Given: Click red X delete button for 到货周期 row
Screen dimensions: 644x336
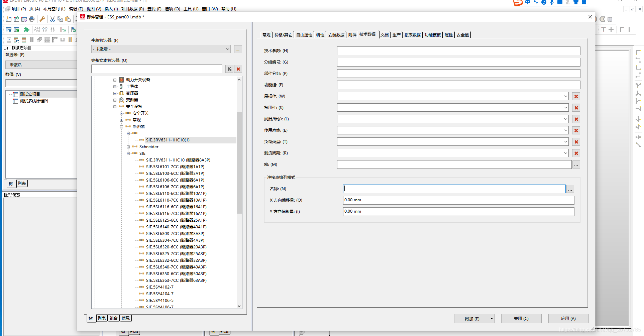Looking at the screenshot, I should (x=576, y=153).
